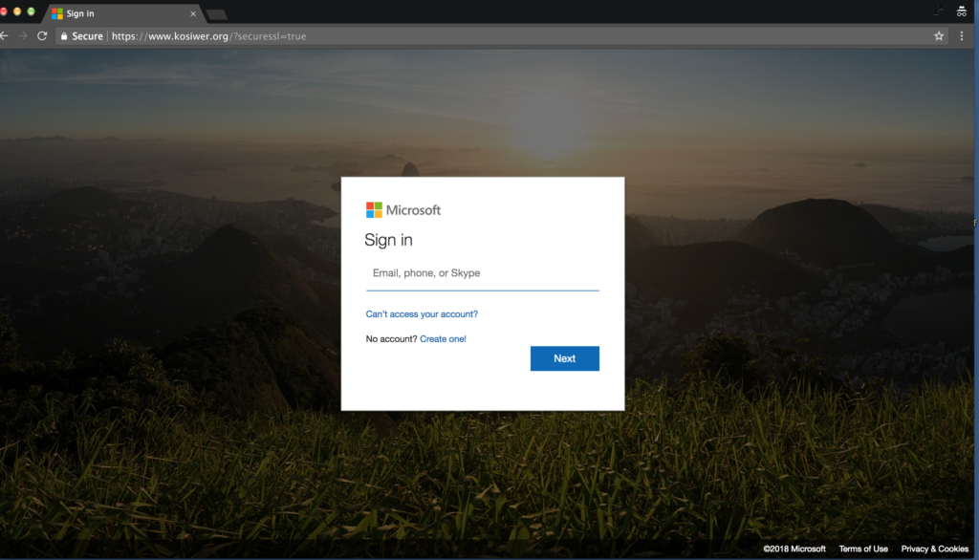Open Terms of Use footer link
979x560 pixels.
pyautogui.click(x=863, y=549)
